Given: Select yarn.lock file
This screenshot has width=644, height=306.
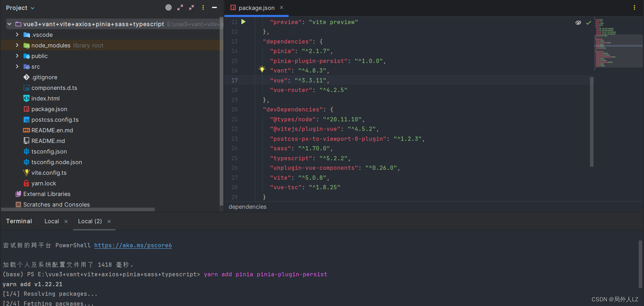Looking at the screenshot, I should pyautogui.click(x=43, y=183).
